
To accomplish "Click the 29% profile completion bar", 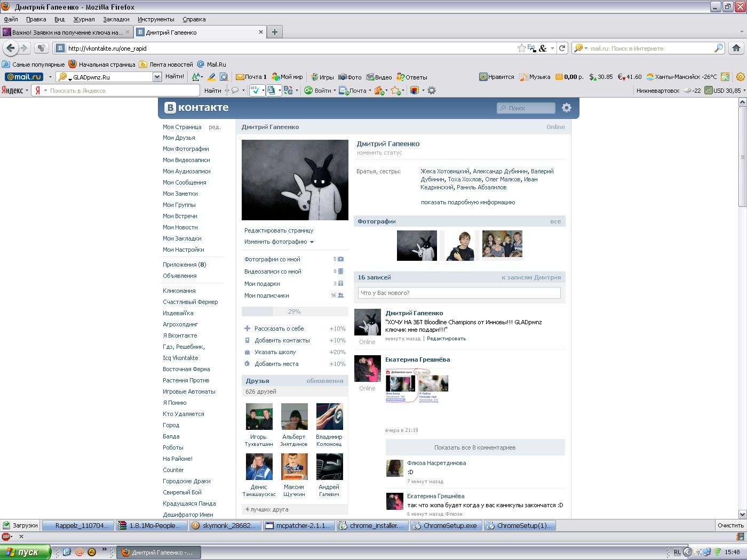I will (295, 311).
